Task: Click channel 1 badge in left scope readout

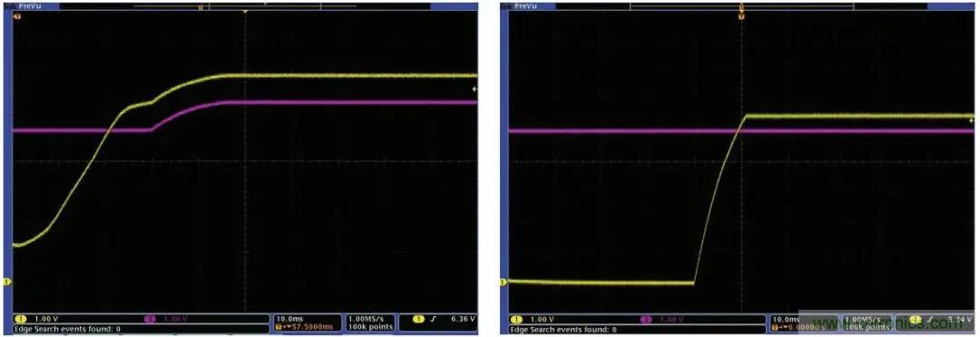Action: [x=20, y=319]
